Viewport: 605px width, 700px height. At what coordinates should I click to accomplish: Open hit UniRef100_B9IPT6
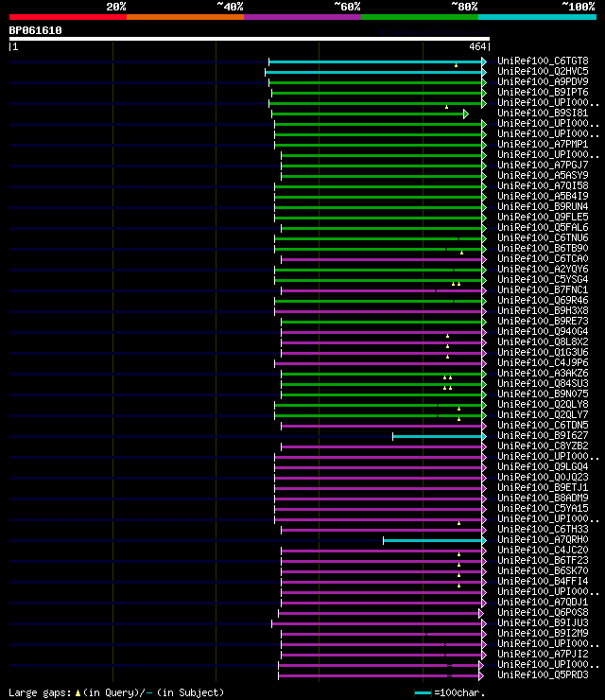pos(543,93)
